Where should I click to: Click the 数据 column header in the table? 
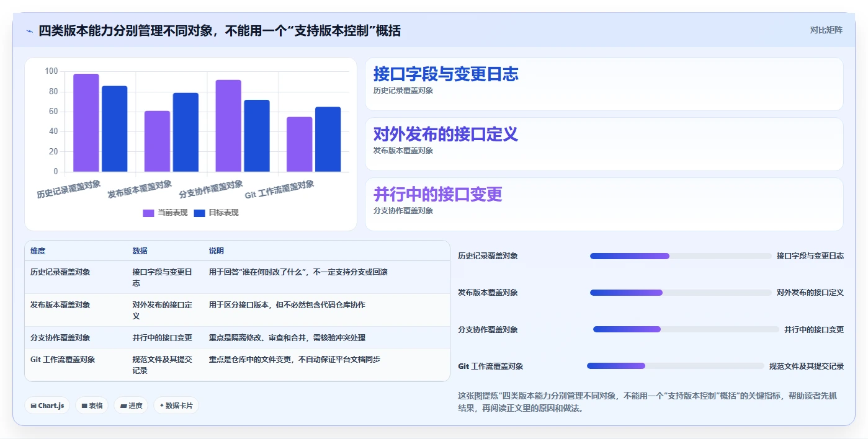pyautogui.click(x=140, y=251)
